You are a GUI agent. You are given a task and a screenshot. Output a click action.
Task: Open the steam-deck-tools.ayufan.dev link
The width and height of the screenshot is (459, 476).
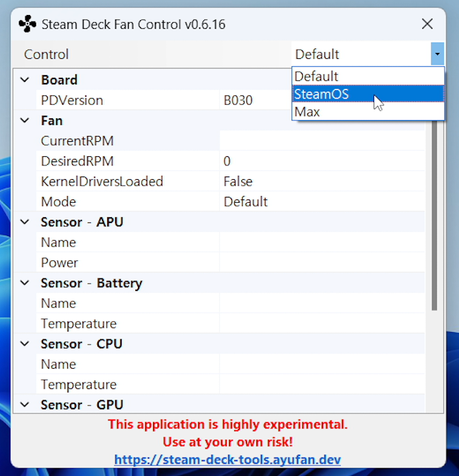pos(228,460)
